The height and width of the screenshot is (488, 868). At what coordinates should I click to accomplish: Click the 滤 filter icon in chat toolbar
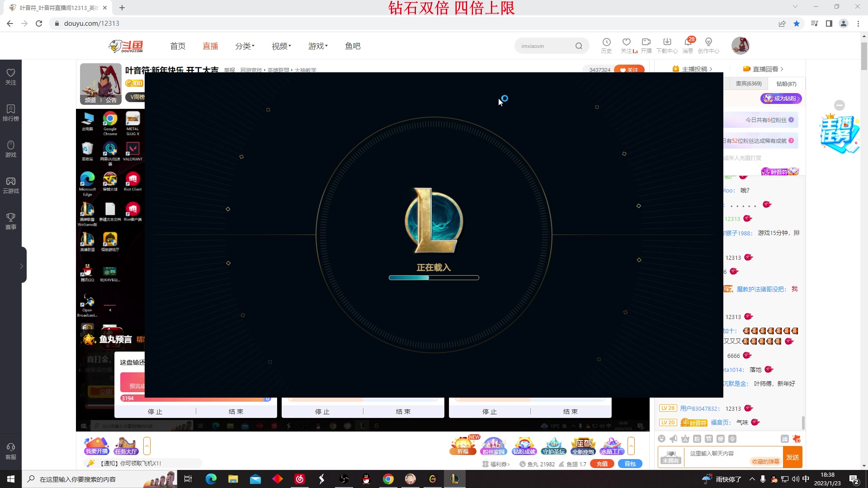pyautogui.click(x=785, y=439)
